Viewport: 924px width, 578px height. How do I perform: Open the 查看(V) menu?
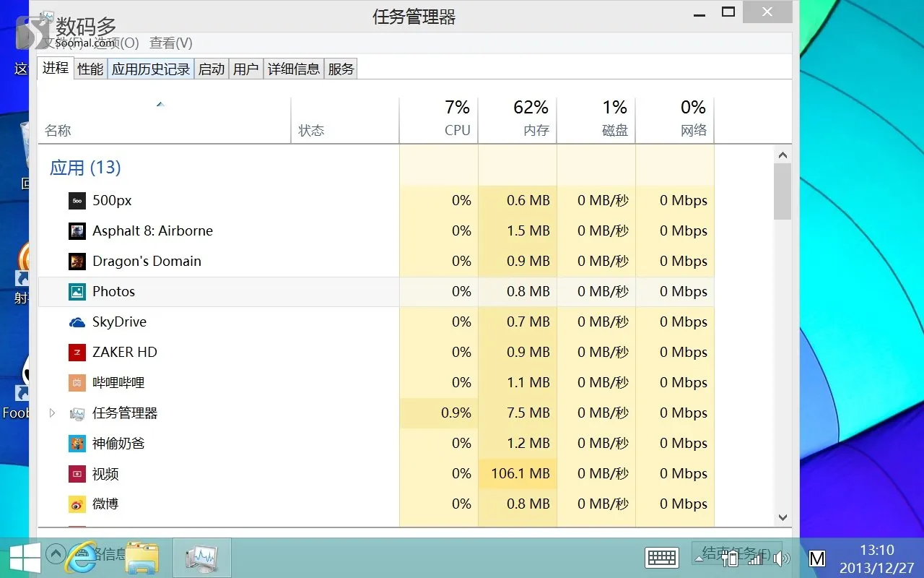(x=171, y=43)
